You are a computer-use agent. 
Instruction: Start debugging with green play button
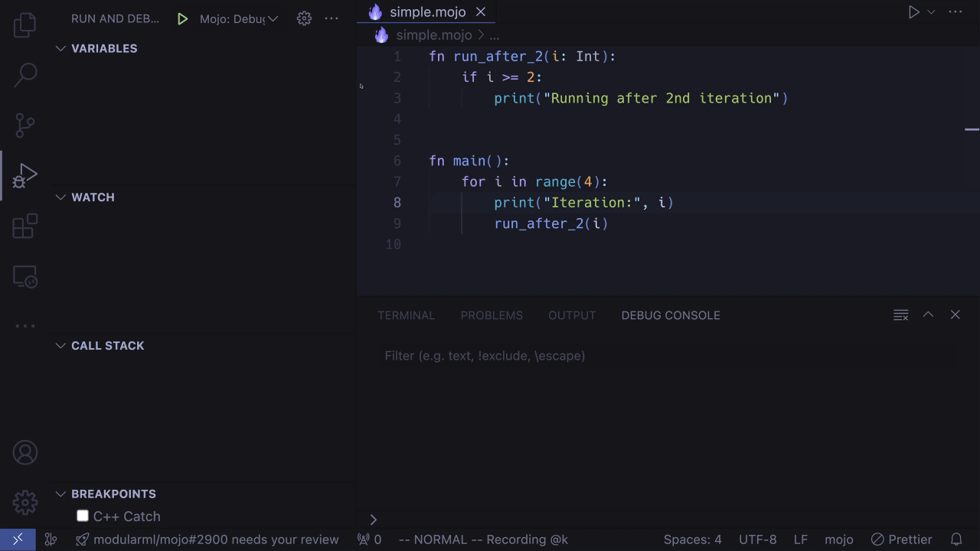(x=182, y=19)
